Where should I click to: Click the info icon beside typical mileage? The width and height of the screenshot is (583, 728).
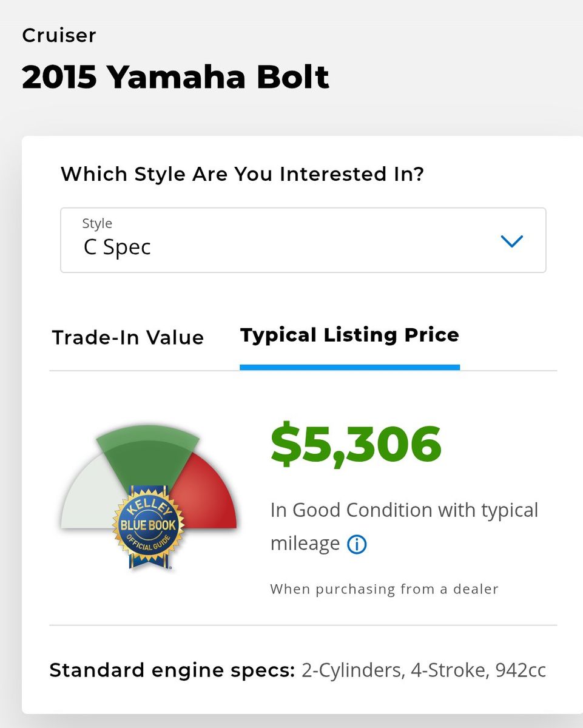click(357, 544)
